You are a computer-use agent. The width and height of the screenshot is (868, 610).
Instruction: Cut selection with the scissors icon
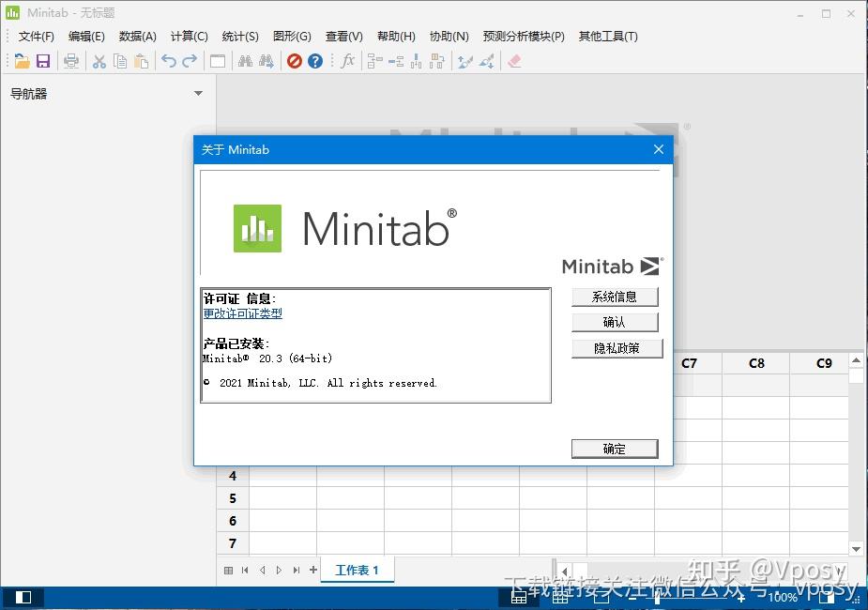99,61
